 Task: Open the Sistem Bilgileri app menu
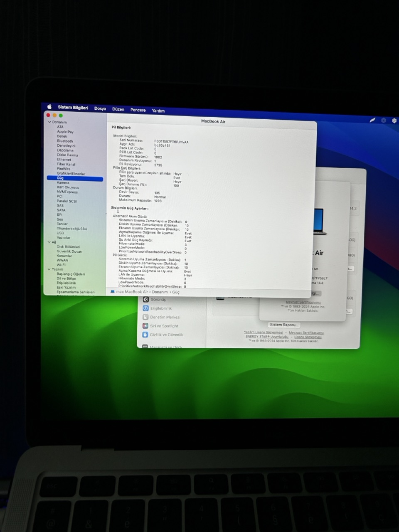73,107
